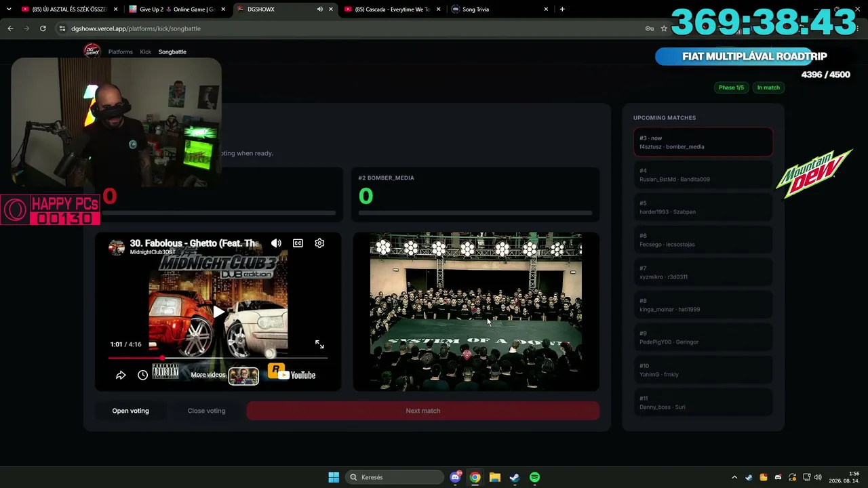Select match #3 f4sztusz vs bomber_media
This screenshot has height=488, width=868.
[703, 142]
